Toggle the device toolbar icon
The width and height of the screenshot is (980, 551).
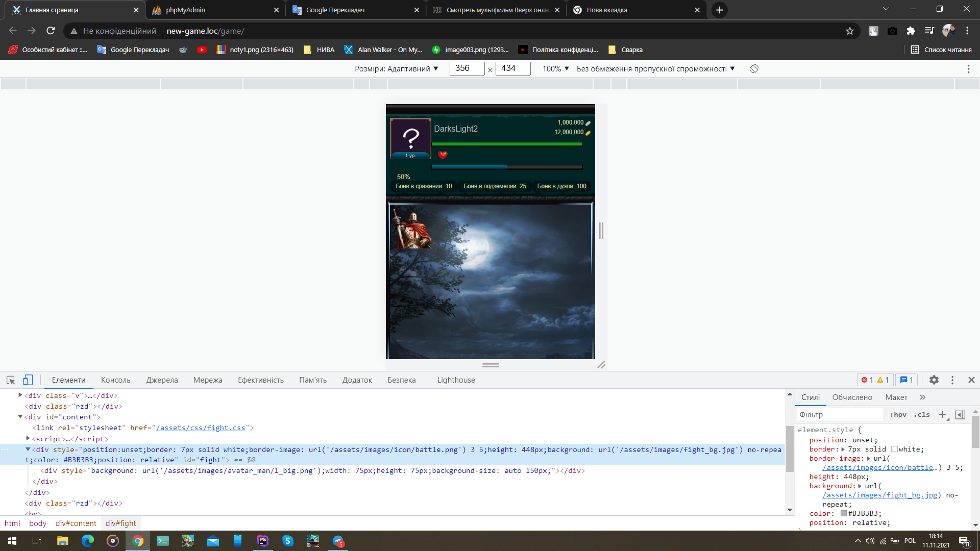(x=28, y=380)
